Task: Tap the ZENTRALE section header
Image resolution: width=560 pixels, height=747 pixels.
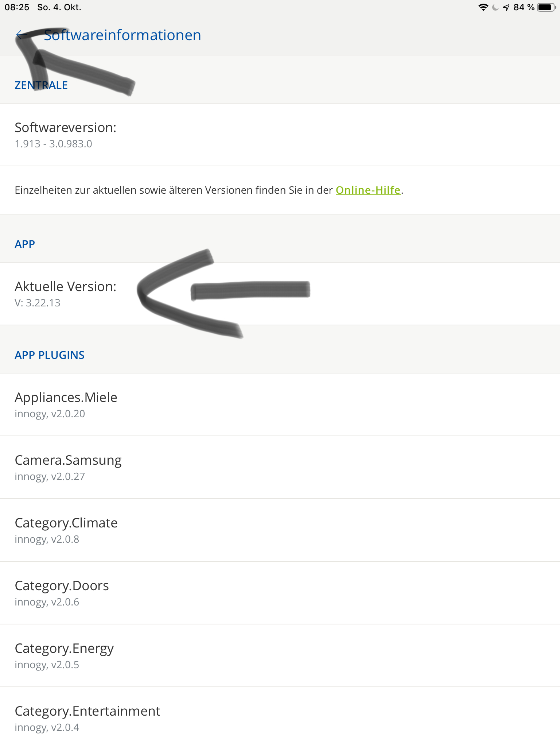Action: click(x=41, y=85)
